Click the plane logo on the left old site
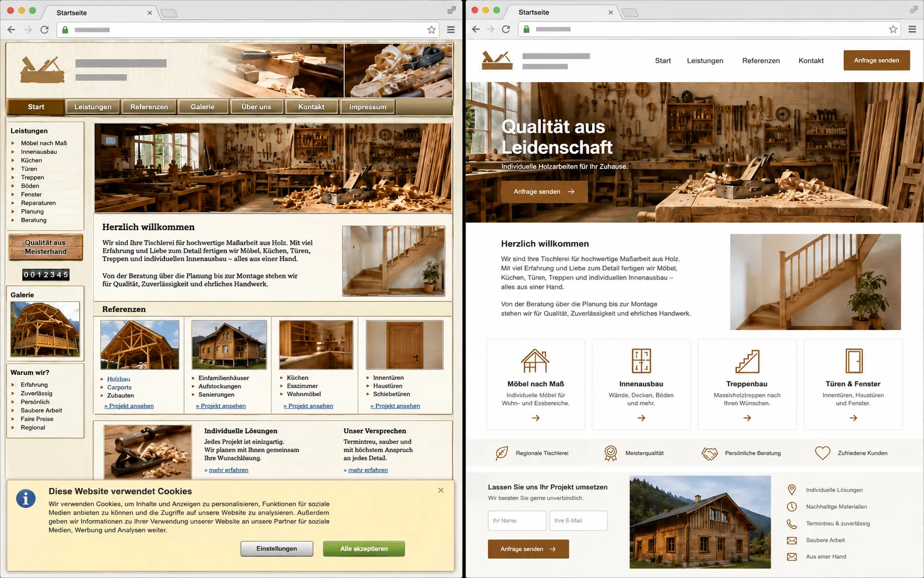The height and width of the screenshot is (578, 924). [x=42, y=70]
